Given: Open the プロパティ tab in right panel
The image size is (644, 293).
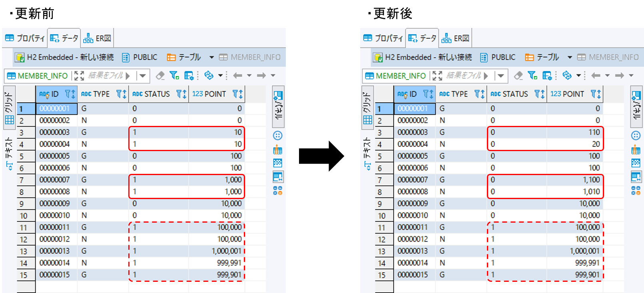Looking at the screenshot, I should [x=383, y=38].
